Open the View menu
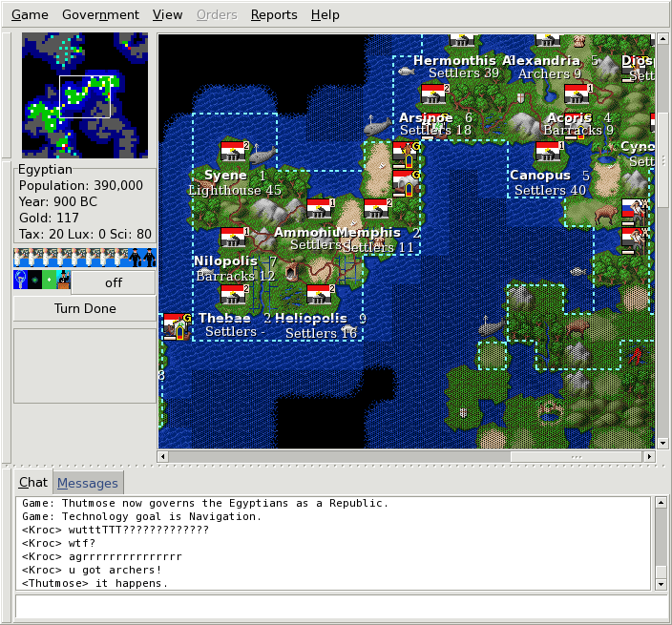Screen dimensions: 672x625 [x=167, y=14]
